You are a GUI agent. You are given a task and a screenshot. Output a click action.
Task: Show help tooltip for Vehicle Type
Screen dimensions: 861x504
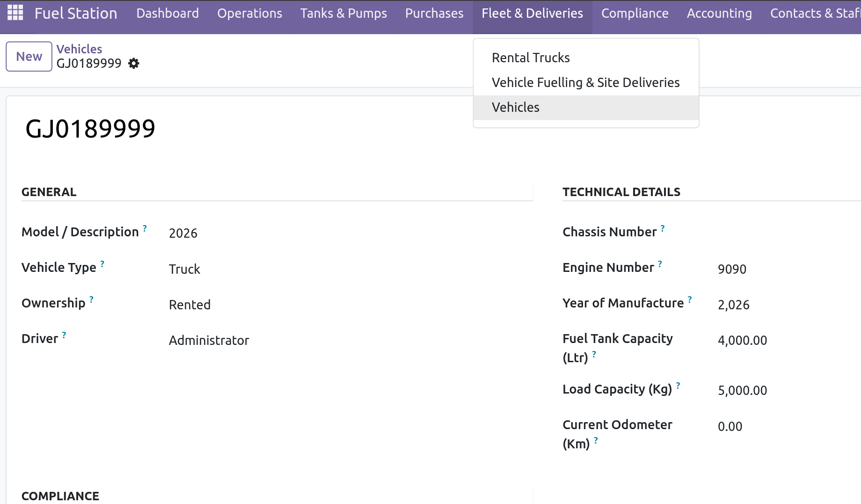point(102,264)
